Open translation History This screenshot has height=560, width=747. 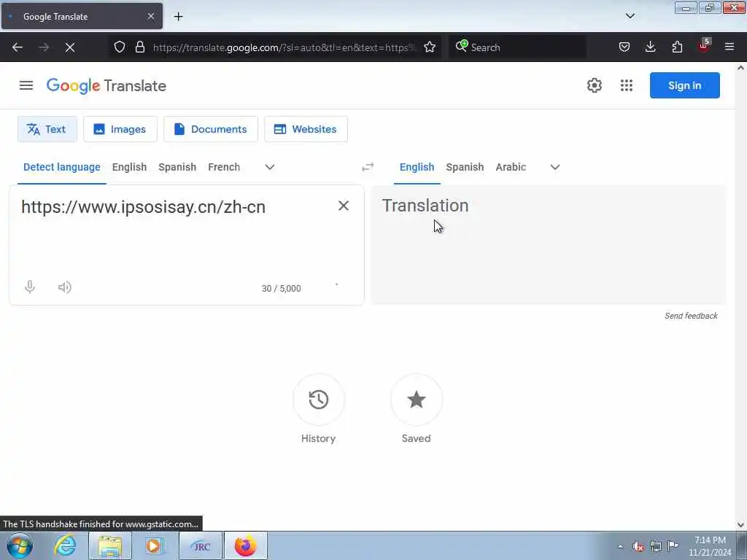318,400
